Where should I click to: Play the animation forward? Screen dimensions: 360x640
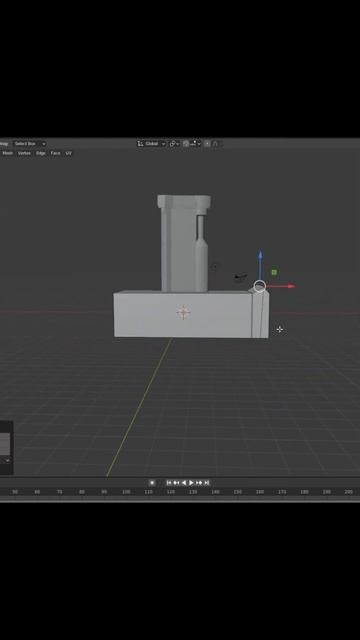click(191, 482)
